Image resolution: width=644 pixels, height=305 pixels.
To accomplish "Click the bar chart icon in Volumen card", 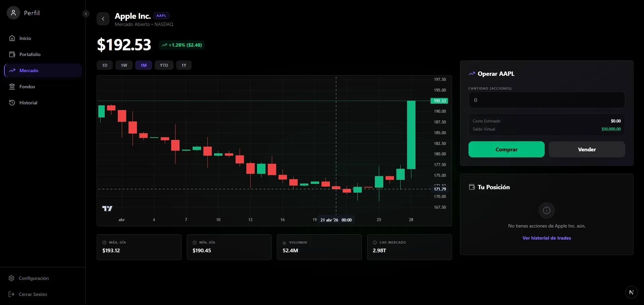I will tap(285, 242).
